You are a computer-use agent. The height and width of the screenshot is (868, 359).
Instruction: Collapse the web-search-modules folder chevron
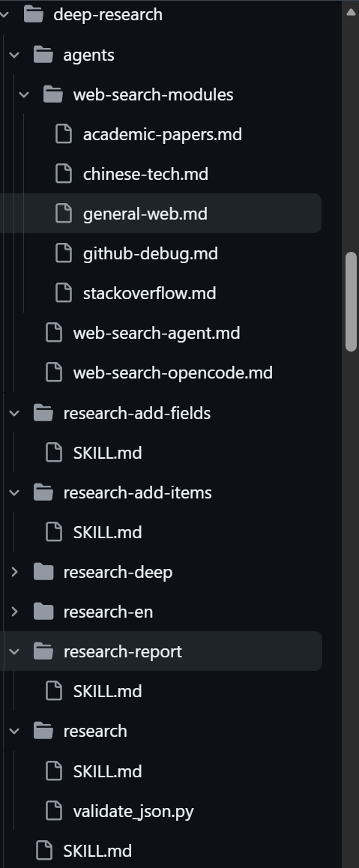point(24,94)
